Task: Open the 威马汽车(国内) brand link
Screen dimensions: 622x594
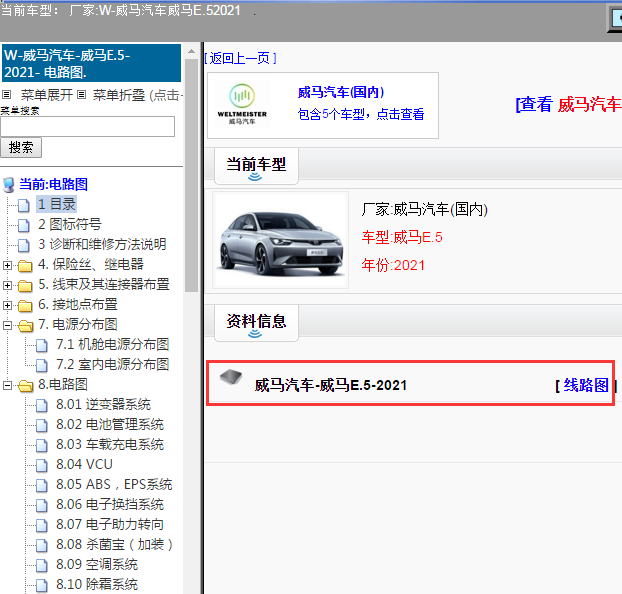Action: (341, 92)
